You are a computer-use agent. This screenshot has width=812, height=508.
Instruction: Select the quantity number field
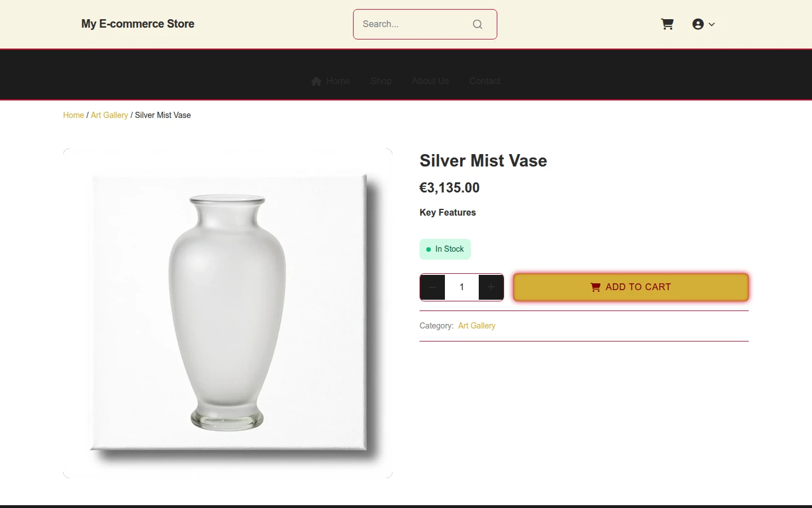462,287
